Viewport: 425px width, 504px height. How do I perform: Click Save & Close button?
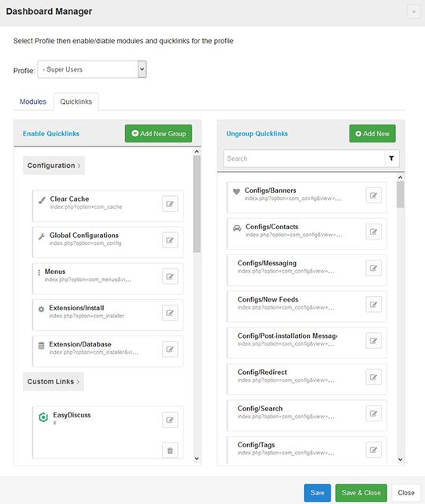[x=361, y=493]
